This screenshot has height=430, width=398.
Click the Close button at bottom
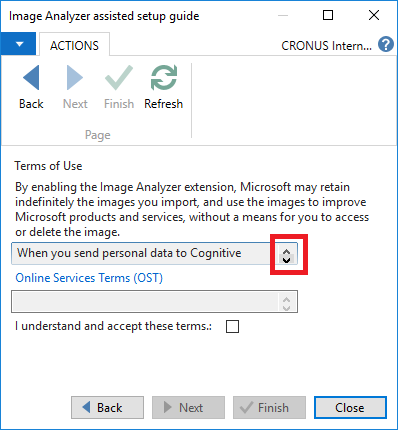point(350,407)
